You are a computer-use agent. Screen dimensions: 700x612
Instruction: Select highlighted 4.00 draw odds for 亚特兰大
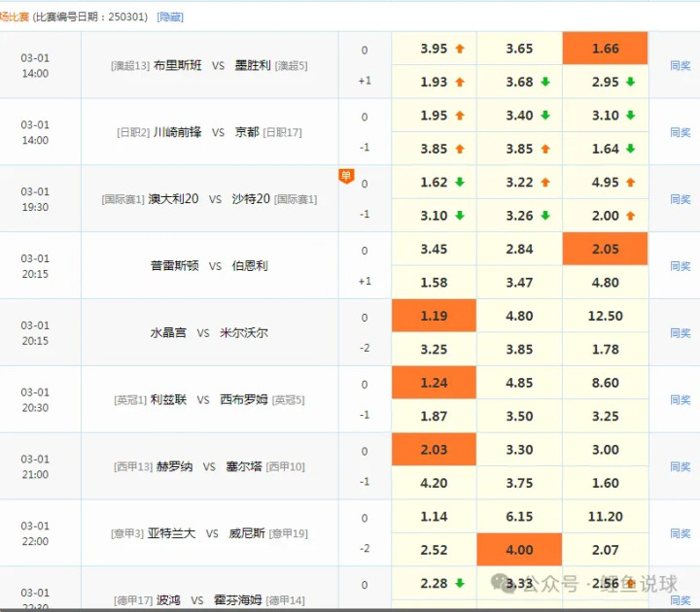tap(519, 550)
